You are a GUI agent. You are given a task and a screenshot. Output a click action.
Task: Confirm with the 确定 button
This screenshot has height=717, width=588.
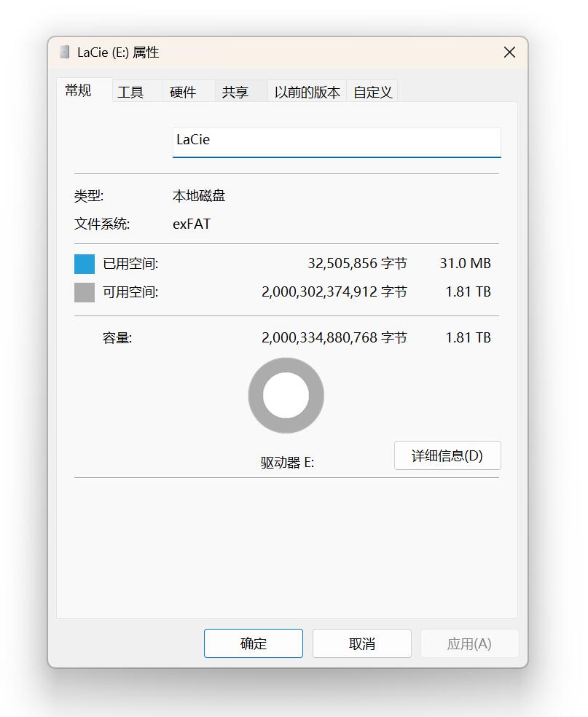pyautogui.click(x=254, y=643)
